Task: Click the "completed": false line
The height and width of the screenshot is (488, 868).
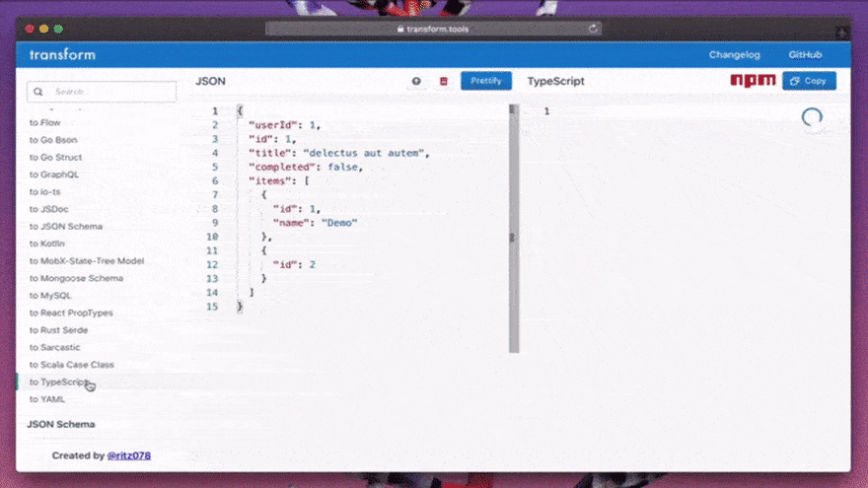Action: pos(306,167)
